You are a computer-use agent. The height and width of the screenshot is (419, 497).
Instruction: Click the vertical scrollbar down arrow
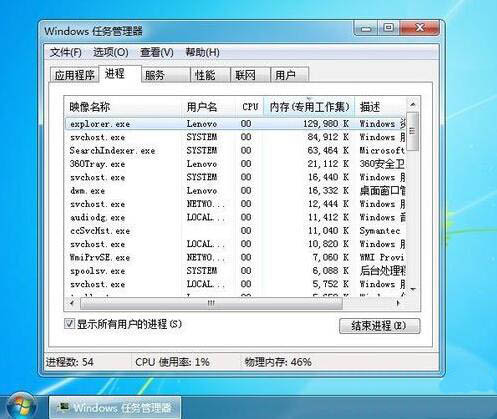[413, 289]
